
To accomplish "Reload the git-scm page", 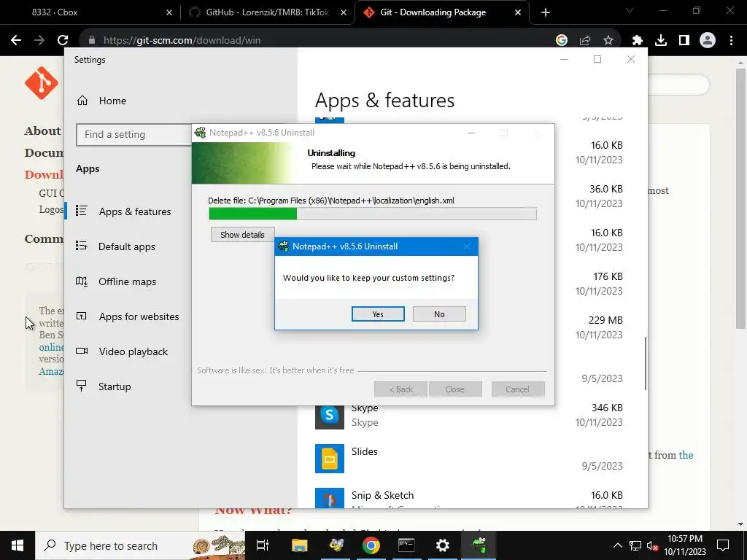I will point(63,41).
